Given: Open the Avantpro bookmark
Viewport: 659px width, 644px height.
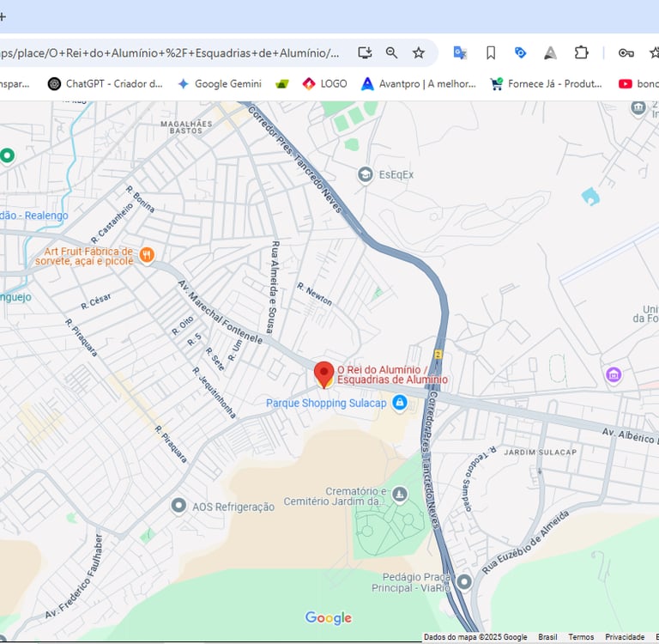Looking at the screenshot, I should tap(419, 83).
